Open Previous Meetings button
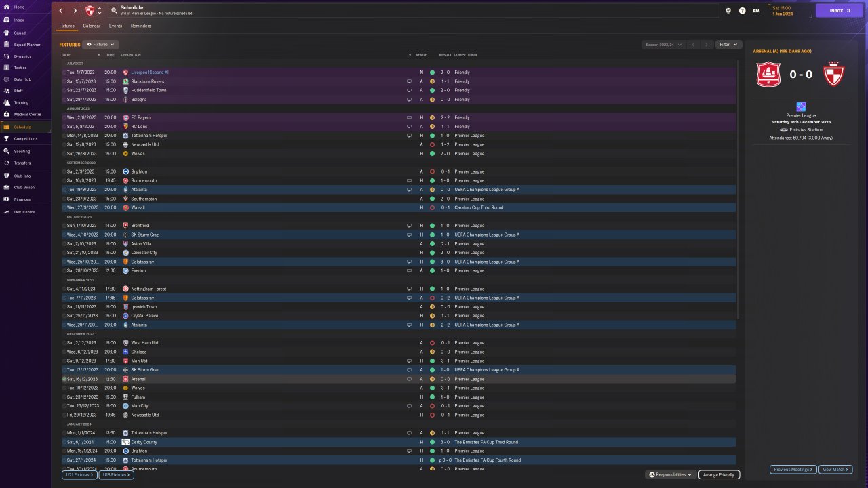868x488 pixels. pos(793,470)
